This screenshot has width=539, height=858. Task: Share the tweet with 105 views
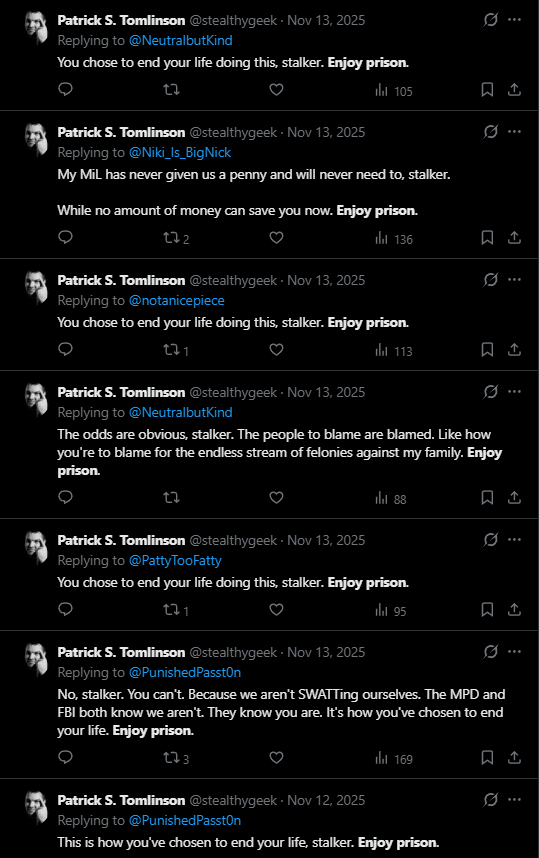point(514,90)
